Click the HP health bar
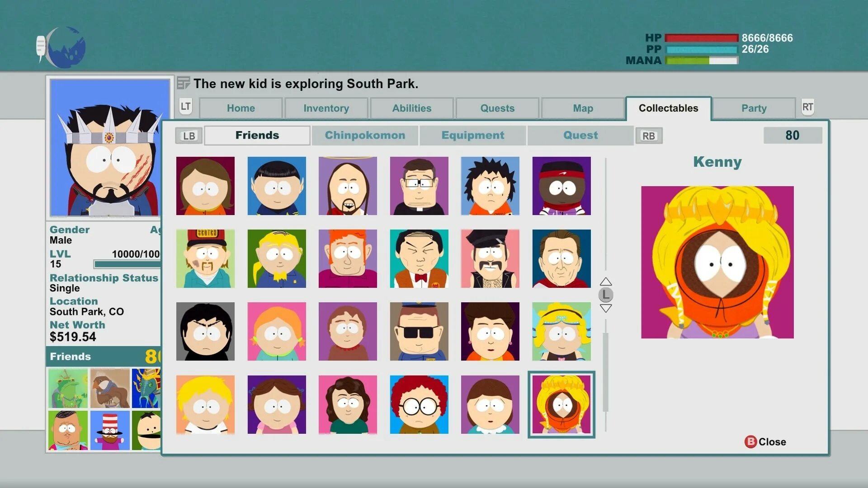 (701, 38)
